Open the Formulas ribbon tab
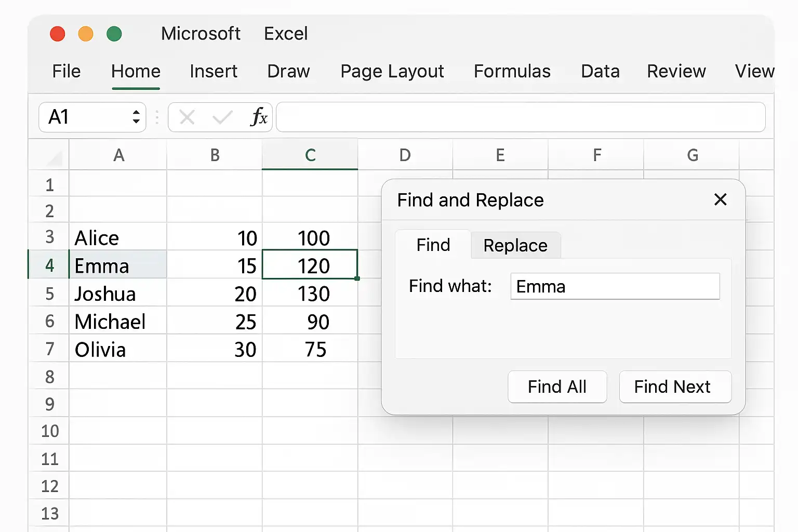This screenshot has width=798, height=532. 512,71
